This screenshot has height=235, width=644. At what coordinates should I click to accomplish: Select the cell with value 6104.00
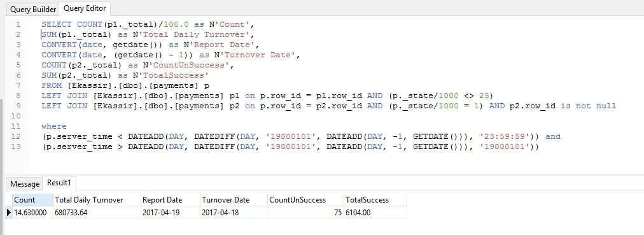tap(375, 213)
